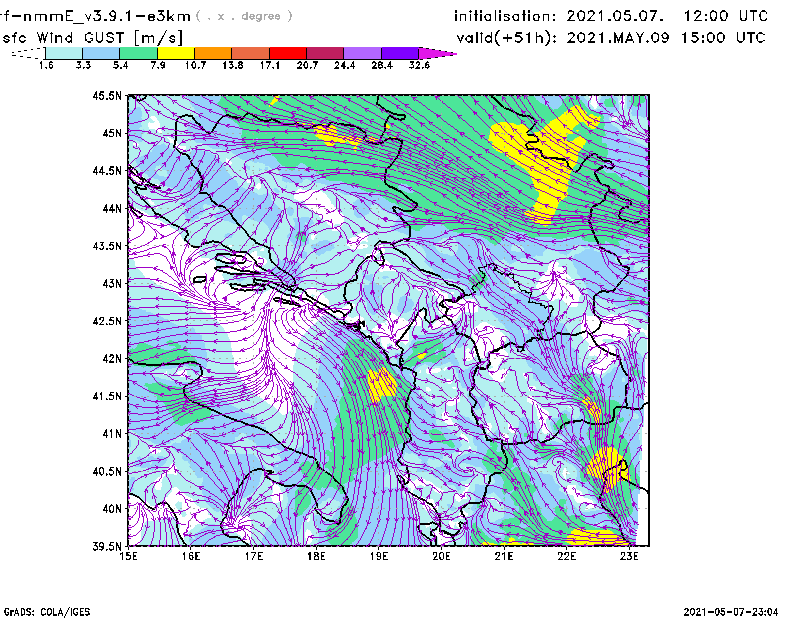
Task: Click the 44N latitude label
Action: pyautogui.click(x=112, y=208)
